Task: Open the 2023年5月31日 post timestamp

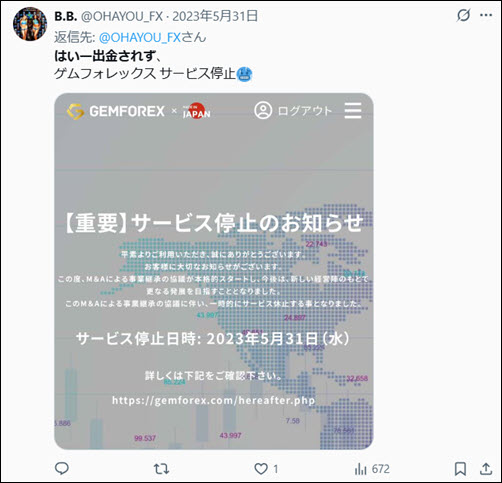Action: pyautogui.click(x=215, y=16)
